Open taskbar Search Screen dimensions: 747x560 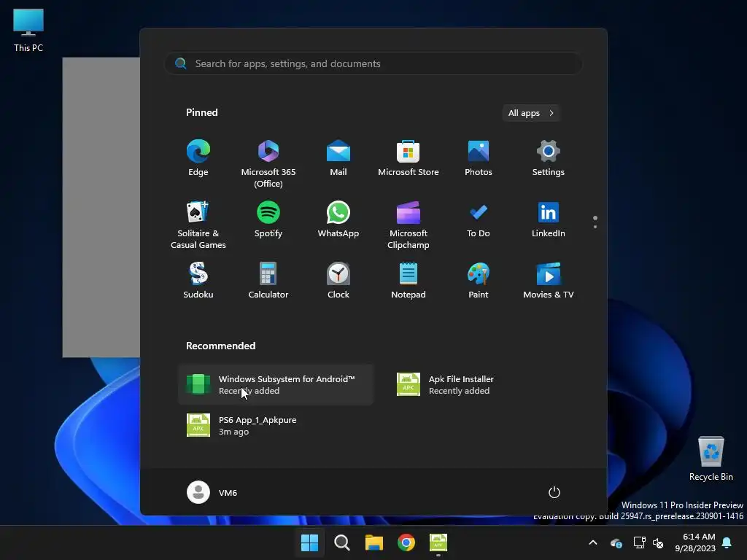[341, 542]
